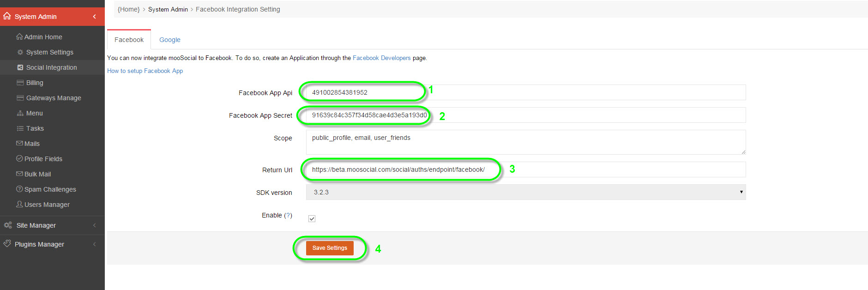This screenshot has width=868, height=290.
Task: Click the Users Manager person icon
Action: (19, 204)
